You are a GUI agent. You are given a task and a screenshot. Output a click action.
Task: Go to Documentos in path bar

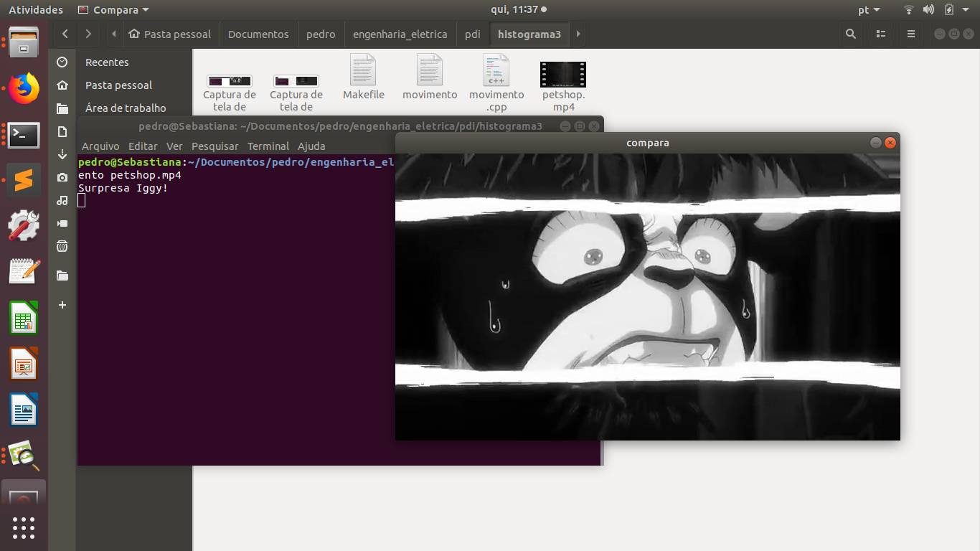258,34
